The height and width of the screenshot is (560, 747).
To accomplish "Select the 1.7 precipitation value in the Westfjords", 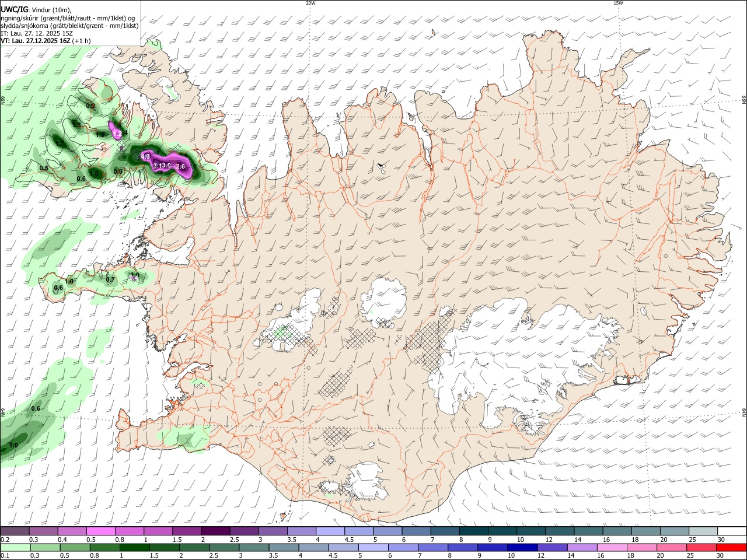I will pos(60,143).
